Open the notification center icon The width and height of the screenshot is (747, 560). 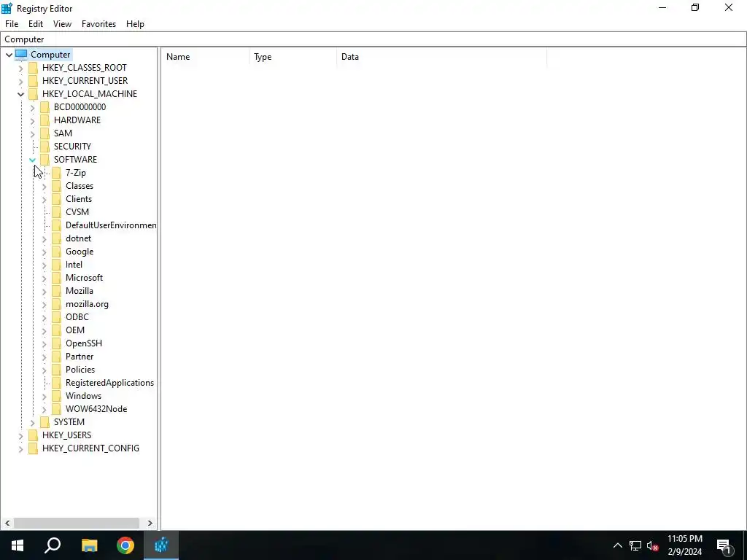724,545
